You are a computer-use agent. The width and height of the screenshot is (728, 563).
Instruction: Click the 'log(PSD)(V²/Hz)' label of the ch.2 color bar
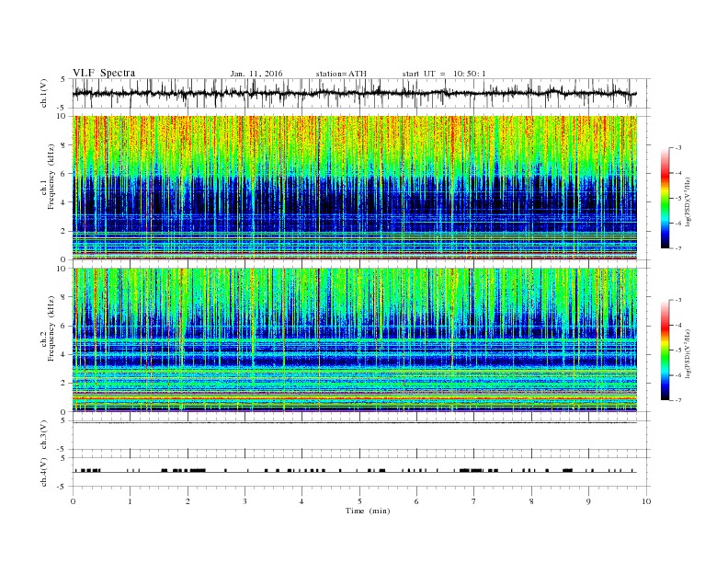[688, 353]
